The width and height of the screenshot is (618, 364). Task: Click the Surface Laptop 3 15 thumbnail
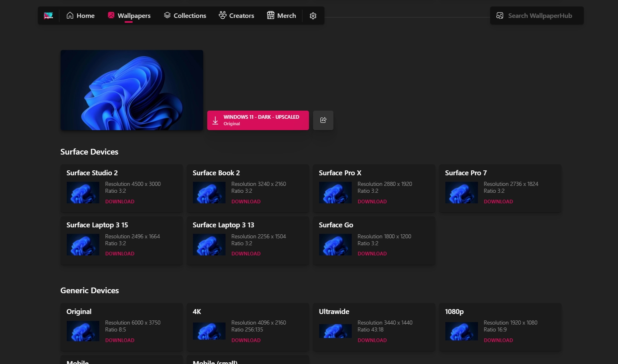(83, 244)
